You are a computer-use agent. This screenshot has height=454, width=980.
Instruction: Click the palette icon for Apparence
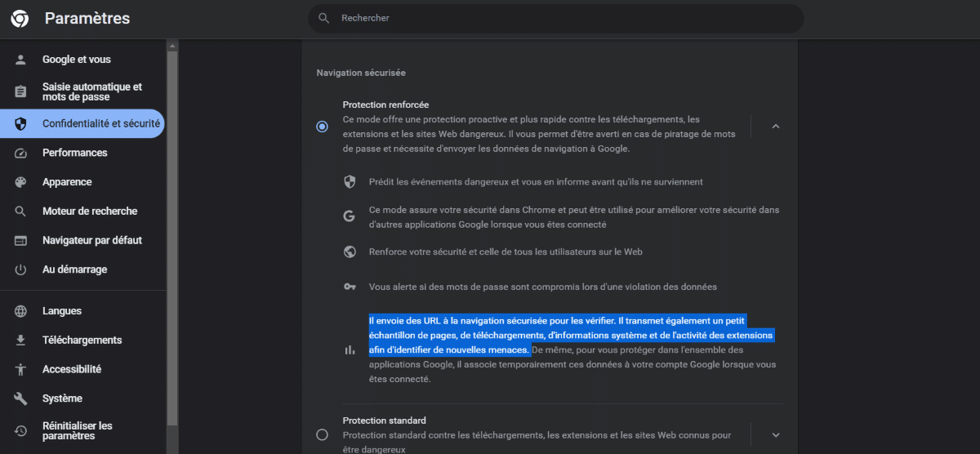point(21,182)
